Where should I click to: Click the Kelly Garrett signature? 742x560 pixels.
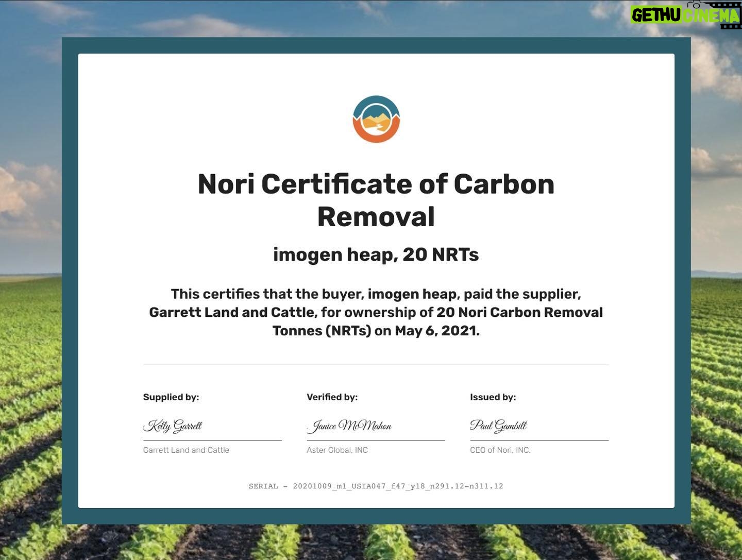coord(173,426)
